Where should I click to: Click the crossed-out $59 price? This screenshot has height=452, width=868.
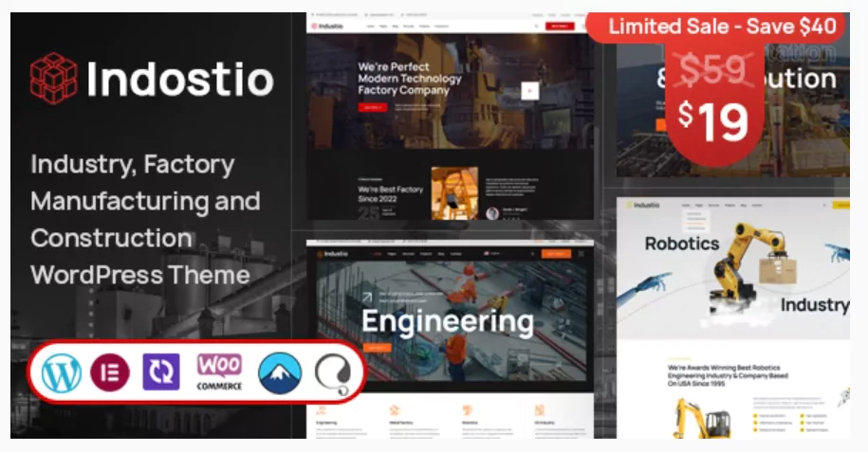point(713,69)
